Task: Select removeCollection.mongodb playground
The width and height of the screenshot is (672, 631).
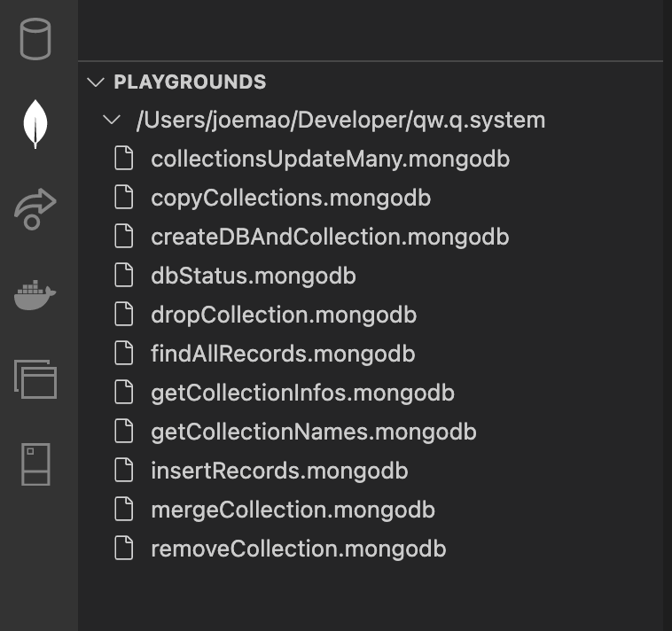Action: pos(298,549)
